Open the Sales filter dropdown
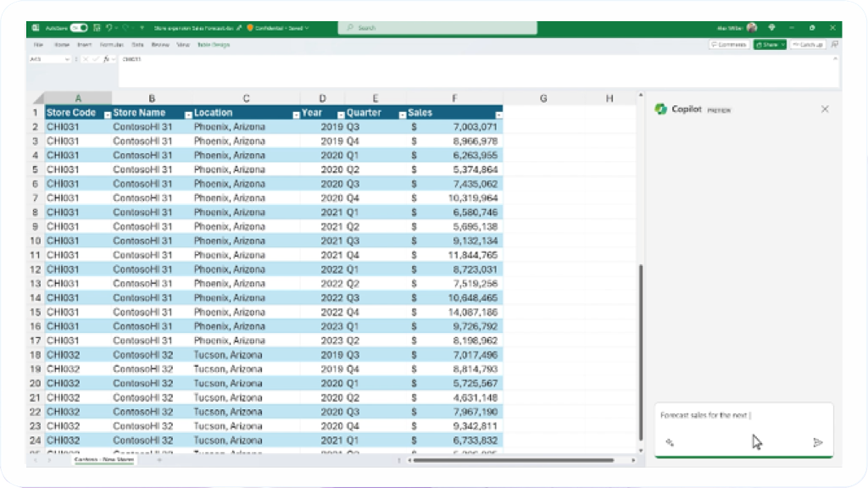Screen dimensions: 868x488 coord(498,115)
